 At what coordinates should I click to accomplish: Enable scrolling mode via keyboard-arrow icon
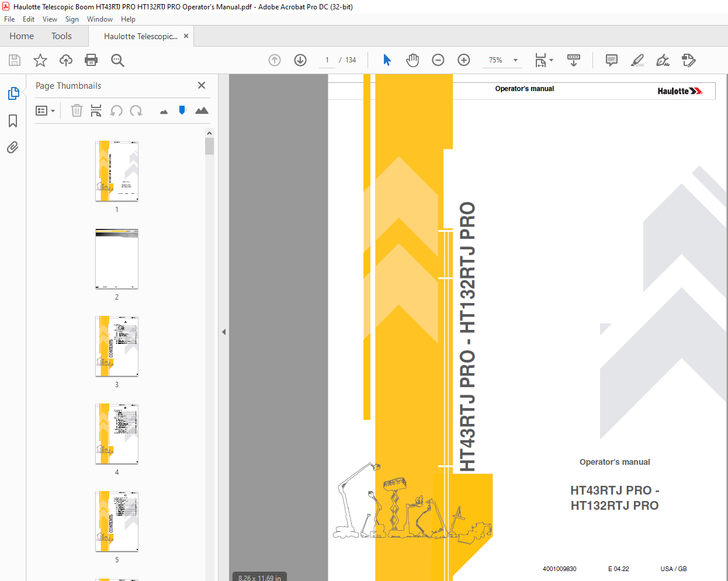pyautogui.click(x=574, y=60)
